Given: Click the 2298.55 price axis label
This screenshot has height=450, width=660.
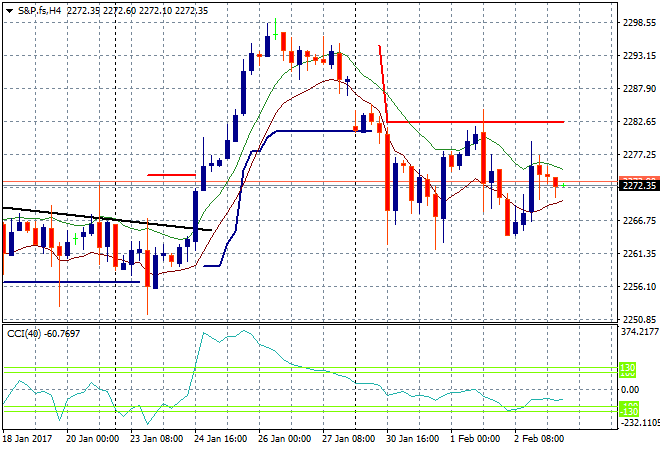Looking at the screenshot, I should [639, 23].
